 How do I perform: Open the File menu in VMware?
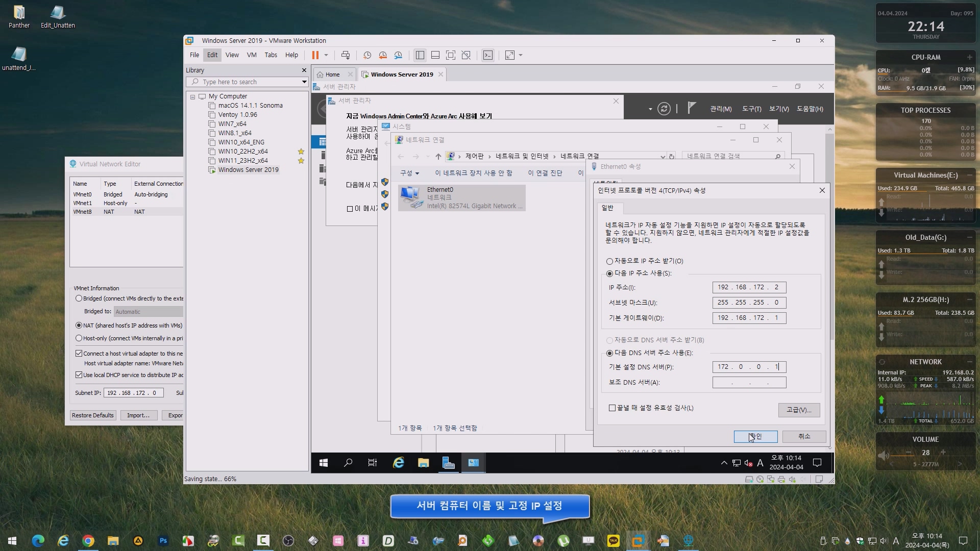pyautogui.click(x=194, y=55)
